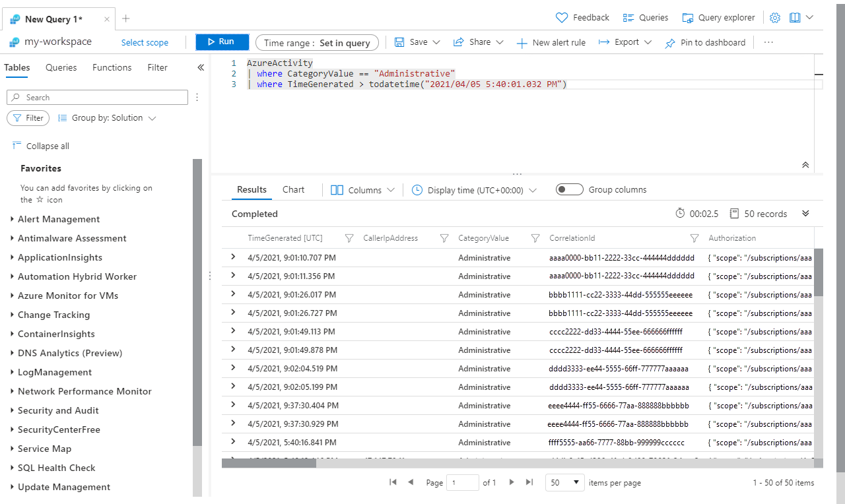Open the Time range: Set in query selector
Viewport: 845px width, 504px height.
click(x=318, y=43)
